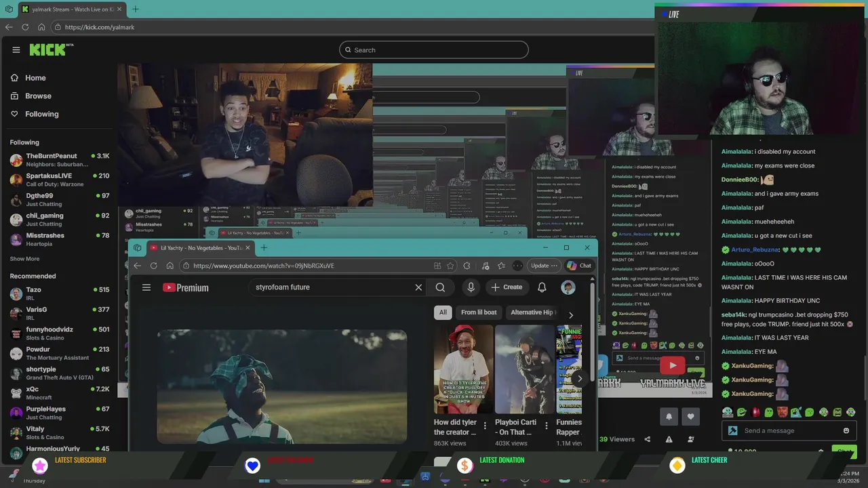Image resolution: width=868 pixels, height=488 pixels.
Task: Click the Kick logo
Action: (51, 49)
